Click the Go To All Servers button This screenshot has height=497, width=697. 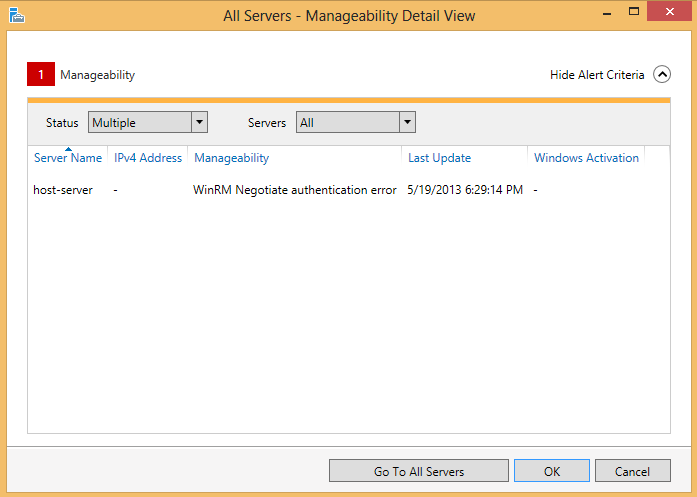click(x=419, y=471)
